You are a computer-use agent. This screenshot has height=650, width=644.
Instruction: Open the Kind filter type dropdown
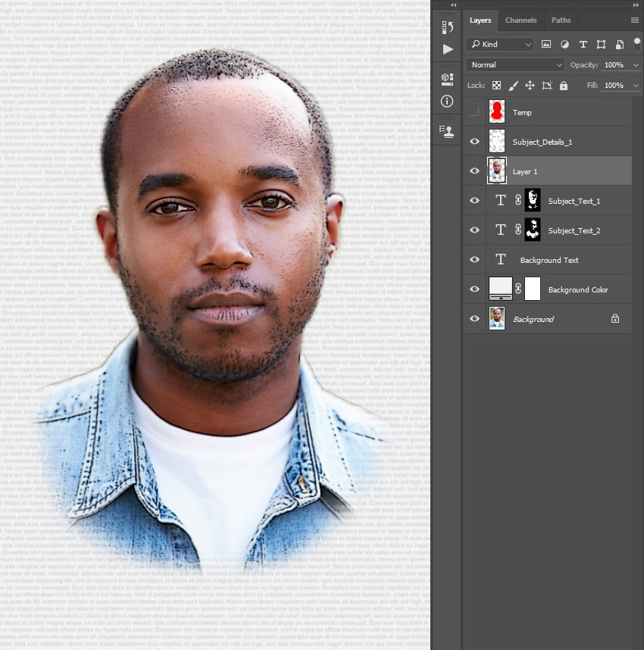tap(500, 45)
